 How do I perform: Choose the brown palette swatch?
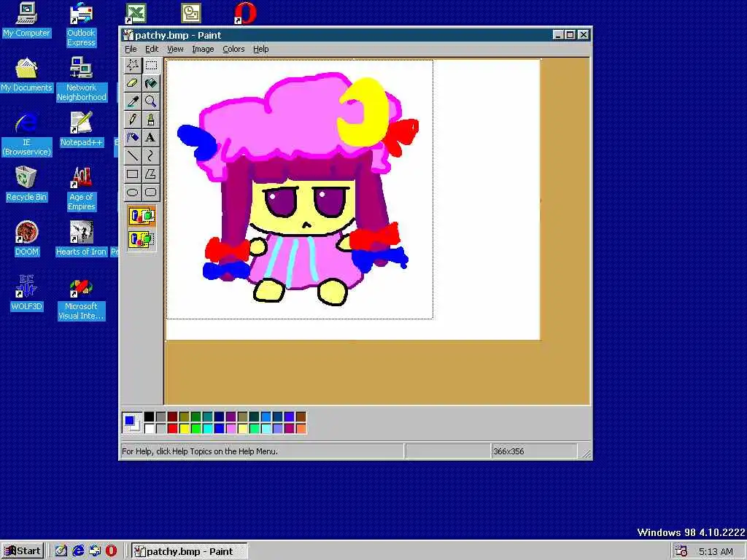(x=301, y=417)
